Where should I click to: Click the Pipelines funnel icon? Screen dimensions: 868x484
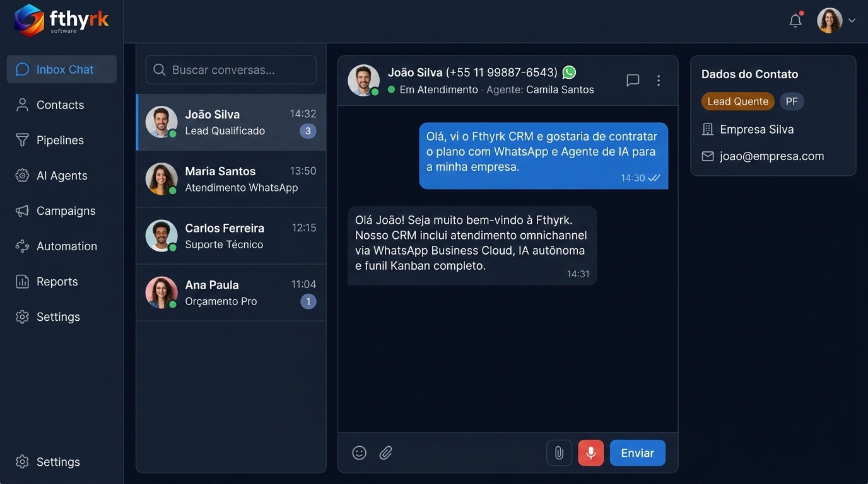pos(22,140)
